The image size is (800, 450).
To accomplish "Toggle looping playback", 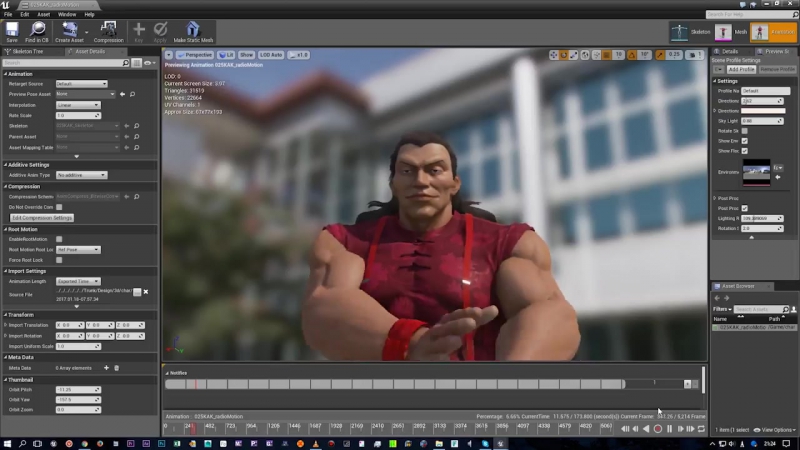I will 702,429.
